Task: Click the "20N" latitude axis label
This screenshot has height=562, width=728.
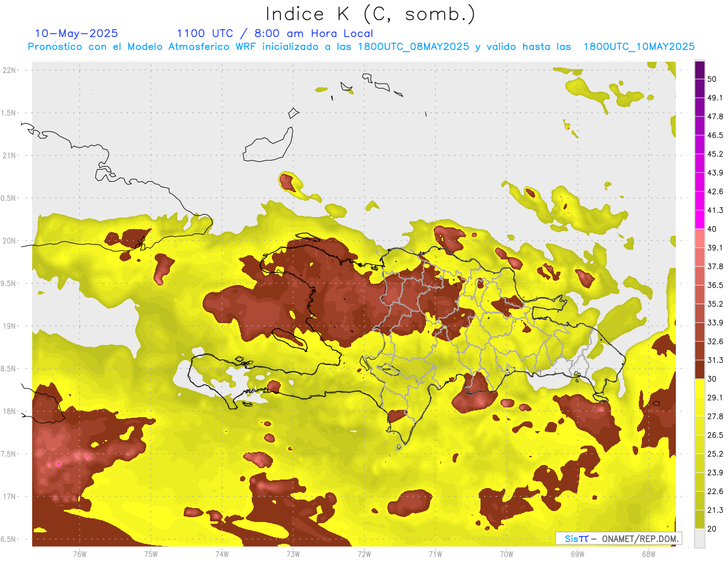Action: click(10, 241)
